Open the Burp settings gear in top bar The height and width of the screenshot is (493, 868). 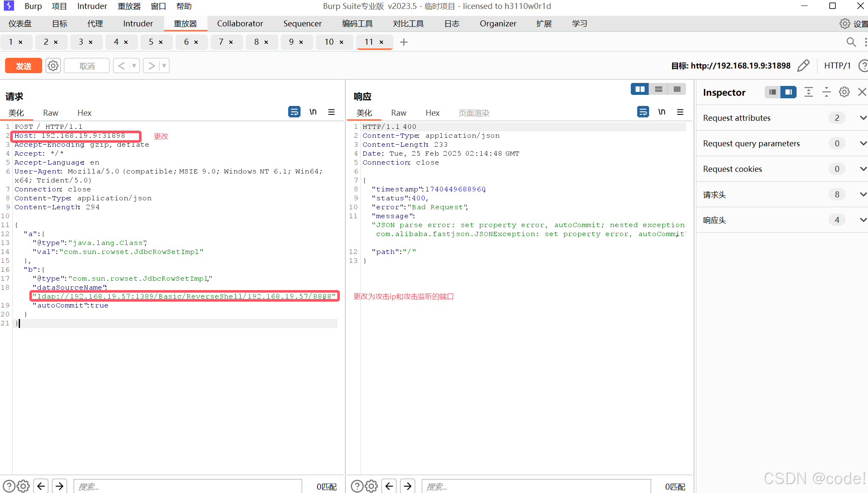click(x=845, y=24)
